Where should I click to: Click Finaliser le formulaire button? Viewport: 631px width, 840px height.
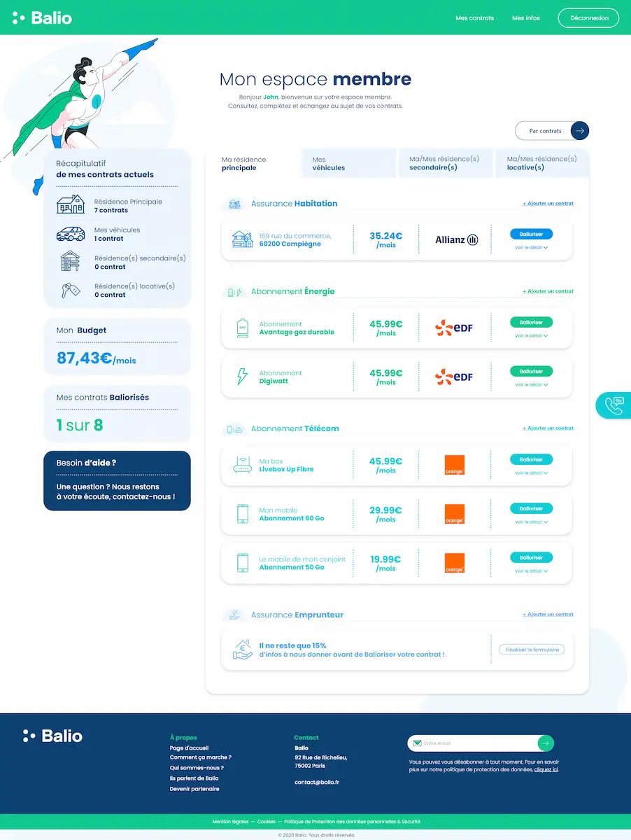tap(532, 650)
